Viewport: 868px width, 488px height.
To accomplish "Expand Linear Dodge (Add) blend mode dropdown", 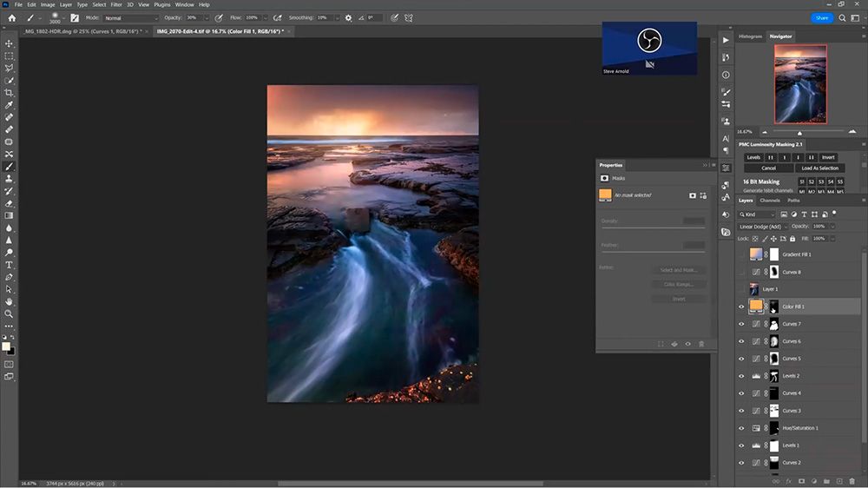I will pos(763,226).
